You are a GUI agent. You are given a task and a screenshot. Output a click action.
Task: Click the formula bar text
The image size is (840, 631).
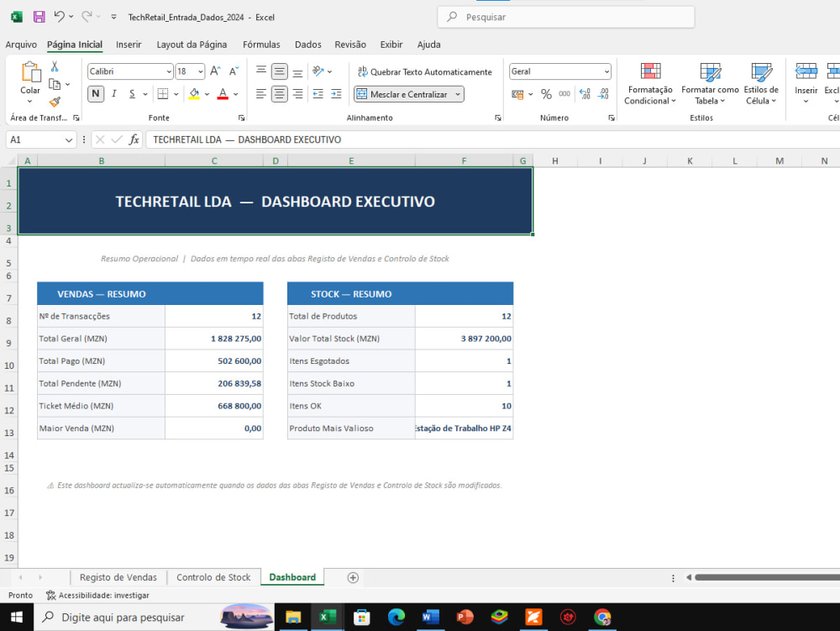pyautogui.click(x=247, y=139)
